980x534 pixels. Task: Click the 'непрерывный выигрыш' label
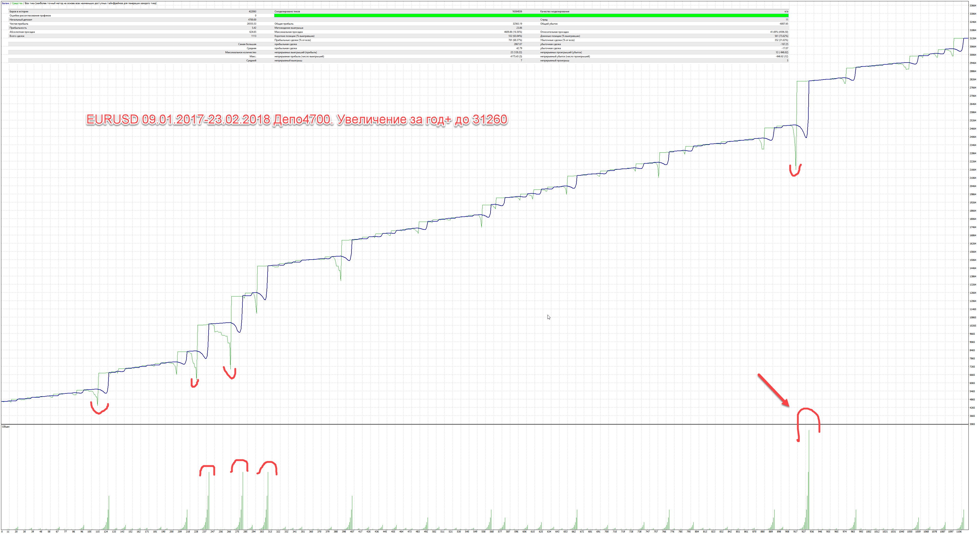tap(288, 61)
